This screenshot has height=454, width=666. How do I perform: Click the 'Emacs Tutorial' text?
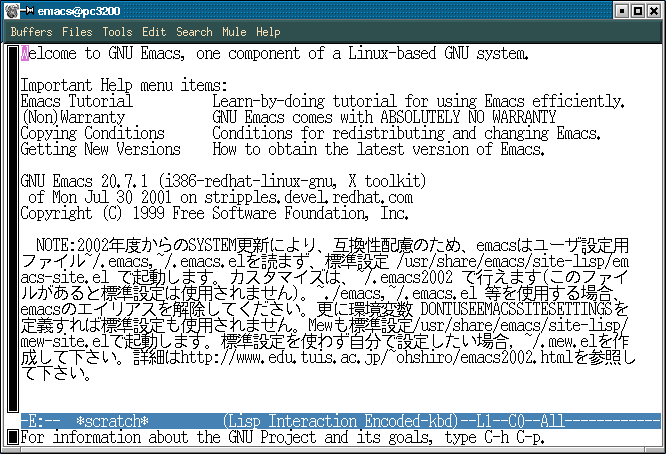pos(76,101)
